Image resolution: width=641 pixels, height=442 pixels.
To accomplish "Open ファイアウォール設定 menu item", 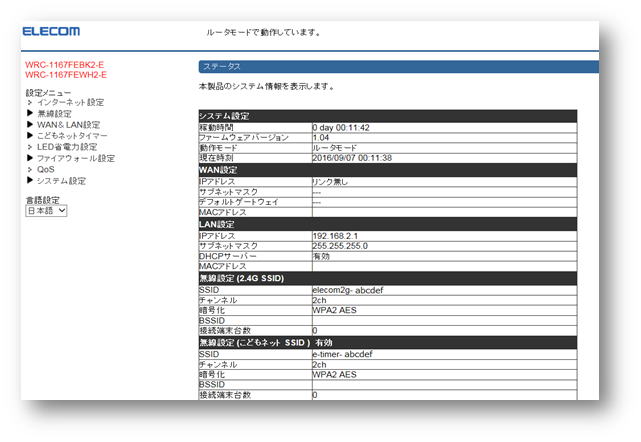I will point(76,158).
